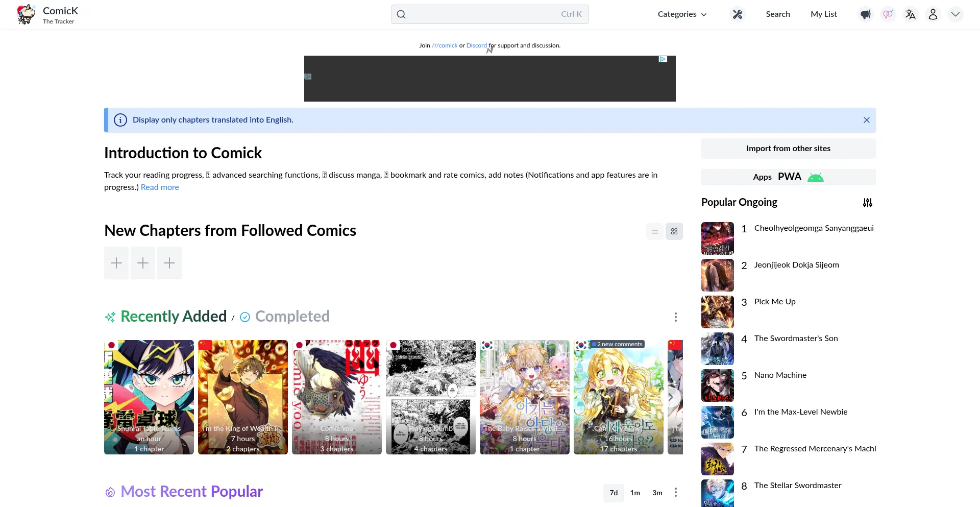Open Recently Added three-dot options menu
The height and width of the screenshot is (507, 980).
(x=676, y=317)
